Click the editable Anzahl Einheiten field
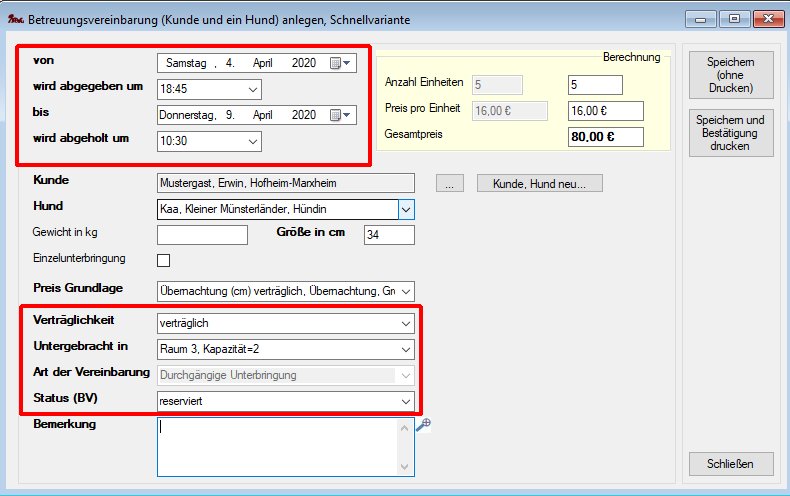 [594, 84]
